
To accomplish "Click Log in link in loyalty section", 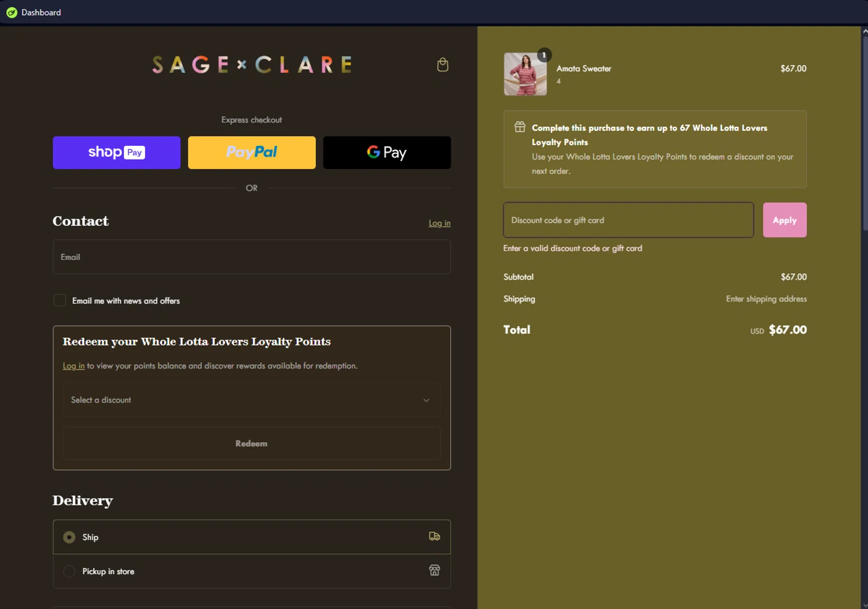I will click(73, 366).
